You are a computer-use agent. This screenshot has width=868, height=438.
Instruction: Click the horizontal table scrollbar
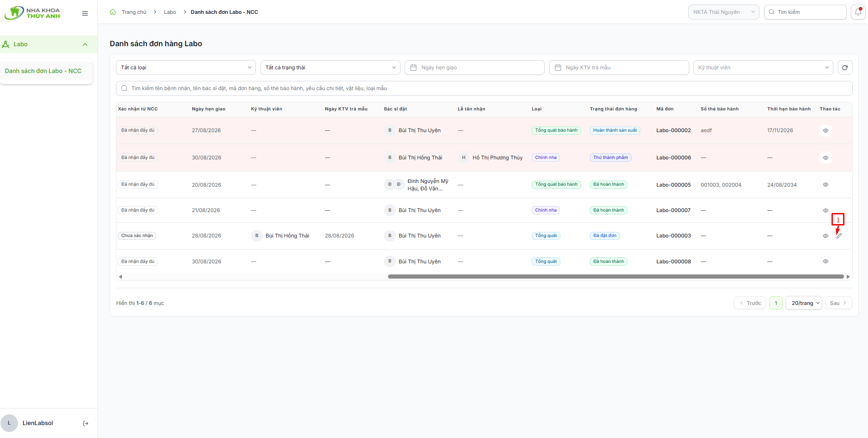pyautogui.click(x=616, y=277)
